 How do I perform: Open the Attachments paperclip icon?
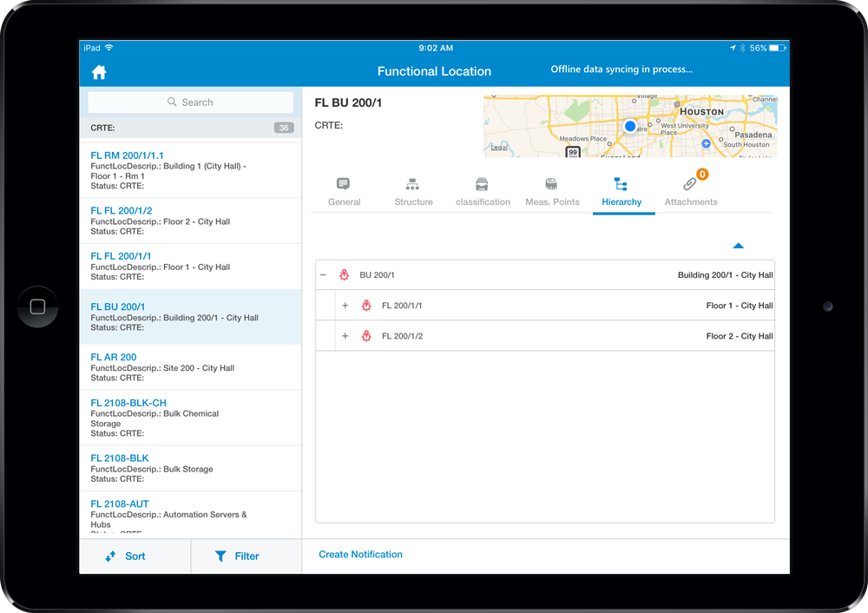tap(689, 184)
